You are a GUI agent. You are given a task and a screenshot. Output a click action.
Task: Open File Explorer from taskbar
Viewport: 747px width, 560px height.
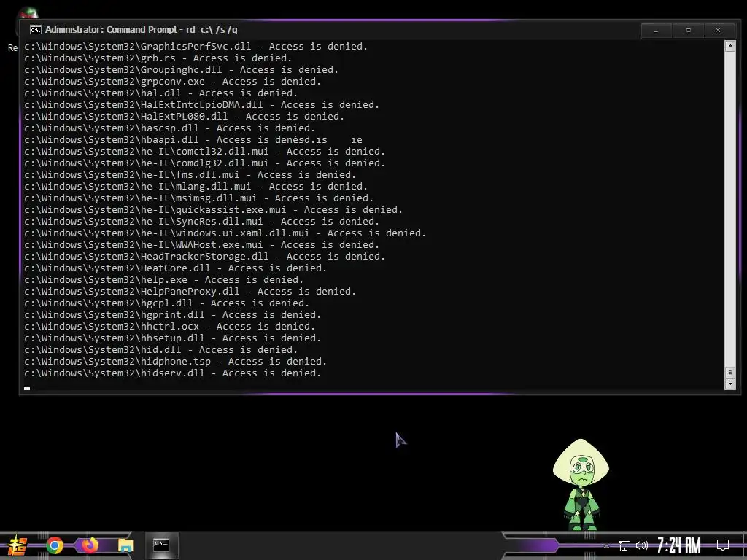(125, 545)
